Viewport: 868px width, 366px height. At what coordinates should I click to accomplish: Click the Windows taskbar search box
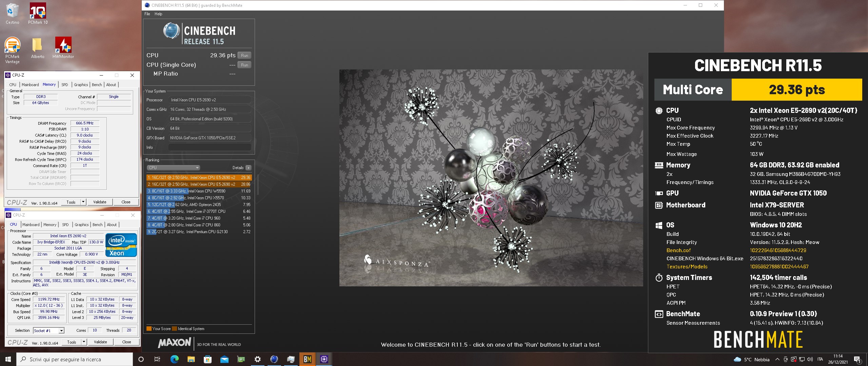pyautogui.click(x=75, y=359)
